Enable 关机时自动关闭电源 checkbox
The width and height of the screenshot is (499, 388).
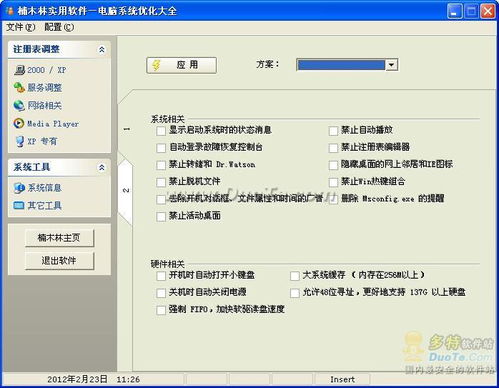click(x=161, y=293)
